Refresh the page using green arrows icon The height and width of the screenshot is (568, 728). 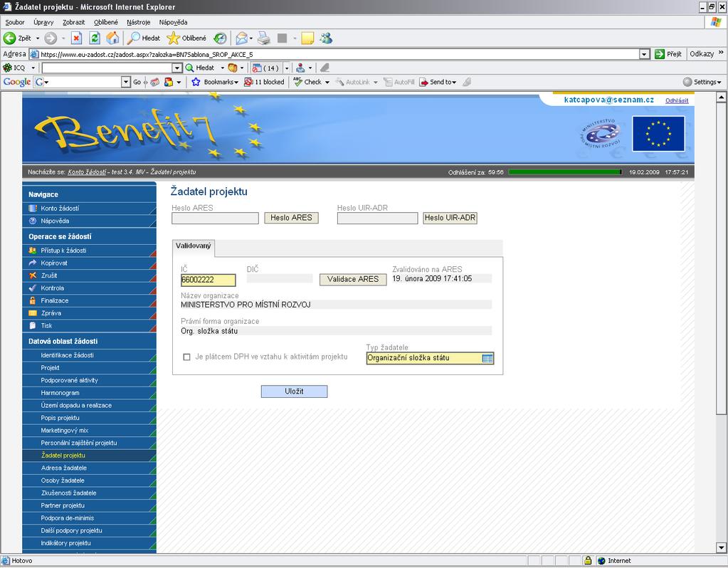click(95, 38)
